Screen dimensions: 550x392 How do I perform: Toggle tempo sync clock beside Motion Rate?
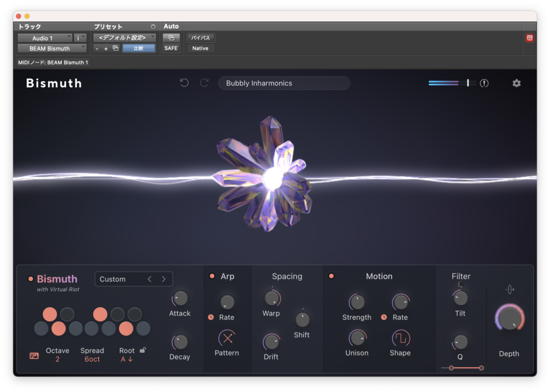pos(384,317)
